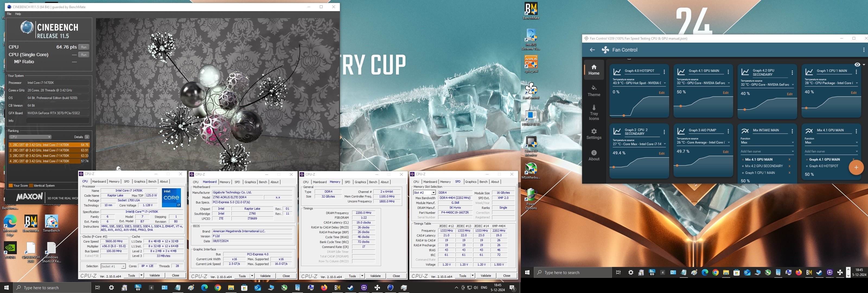Viewport: 868px width, 293px height.
Task: Click the Info field in Cinebench Your System
Action: pos(58,121)
